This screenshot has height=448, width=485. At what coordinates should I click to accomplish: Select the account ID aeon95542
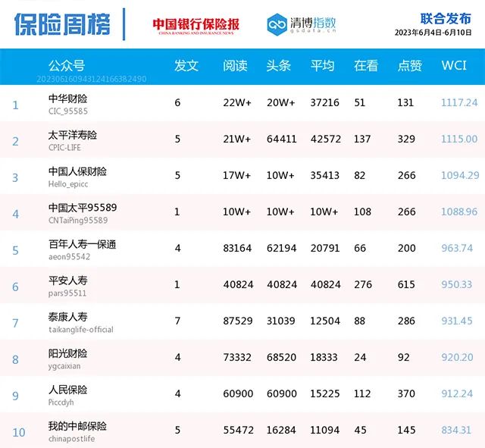point(69,257)
